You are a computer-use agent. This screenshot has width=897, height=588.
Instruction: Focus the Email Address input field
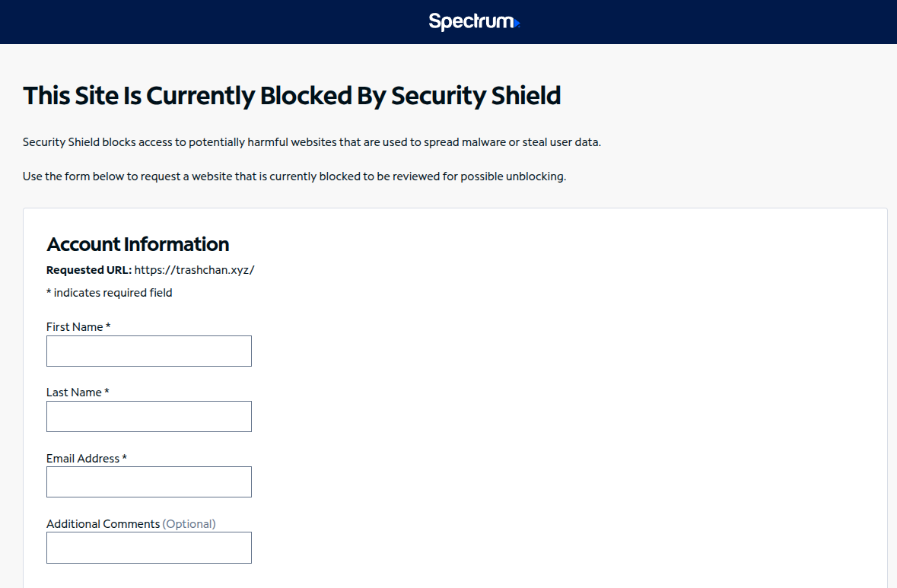[148, 482]
